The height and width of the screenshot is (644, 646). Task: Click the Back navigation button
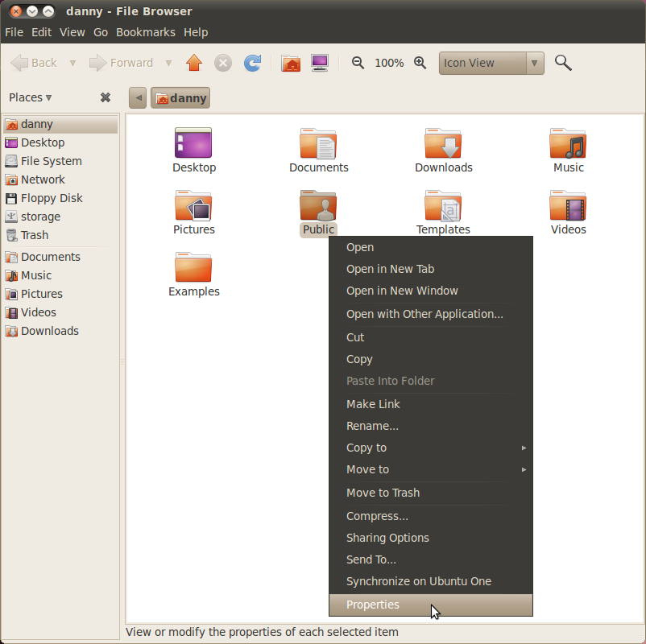(35, 63)
